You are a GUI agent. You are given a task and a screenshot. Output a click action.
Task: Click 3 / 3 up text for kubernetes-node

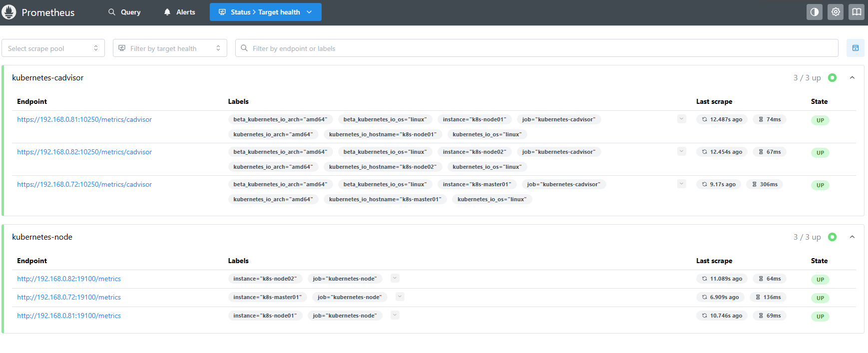pos(807,237)
